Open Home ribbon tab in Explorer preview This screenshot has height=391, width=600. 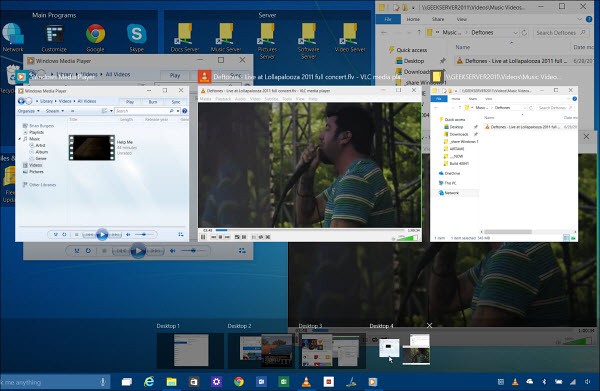pos(456,99)
